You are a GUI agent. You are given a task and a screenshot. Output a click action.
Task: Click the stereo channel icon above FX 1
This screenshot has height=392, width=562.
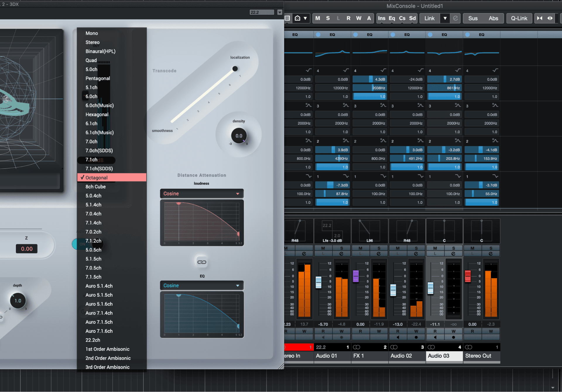[x=357, y=347]
